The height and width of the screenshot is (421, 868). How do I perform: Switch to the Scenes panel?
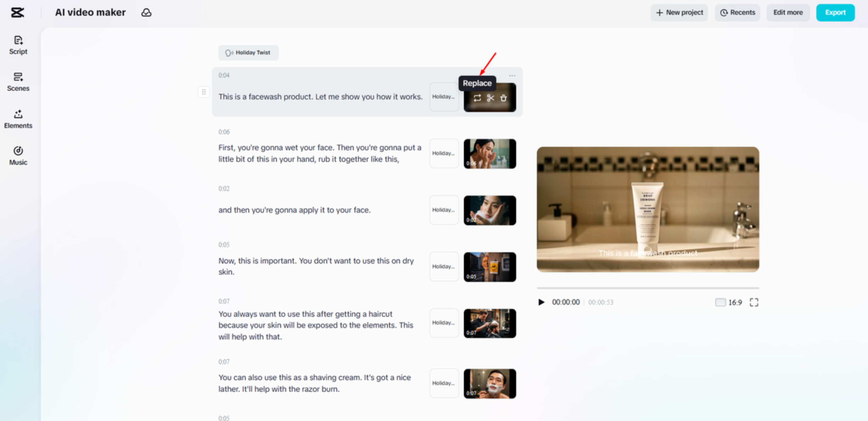[x=18, y=82]
